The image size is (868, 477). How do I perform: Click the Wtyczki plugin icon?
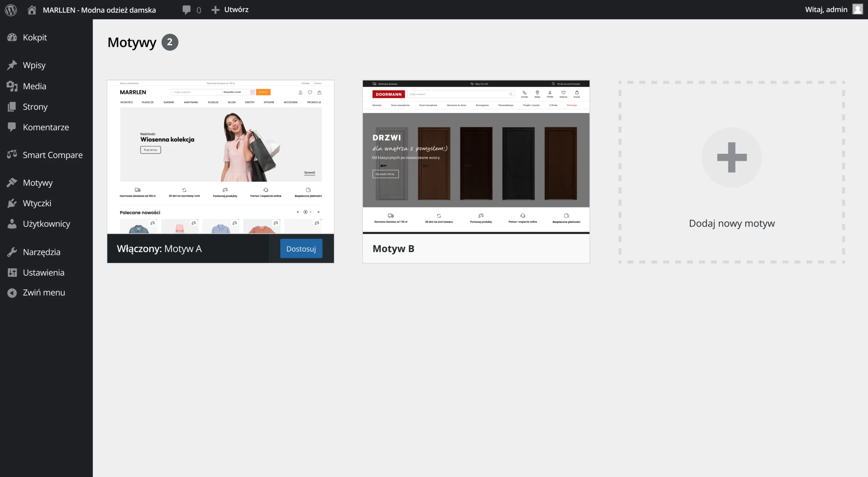tap(12, 203)
